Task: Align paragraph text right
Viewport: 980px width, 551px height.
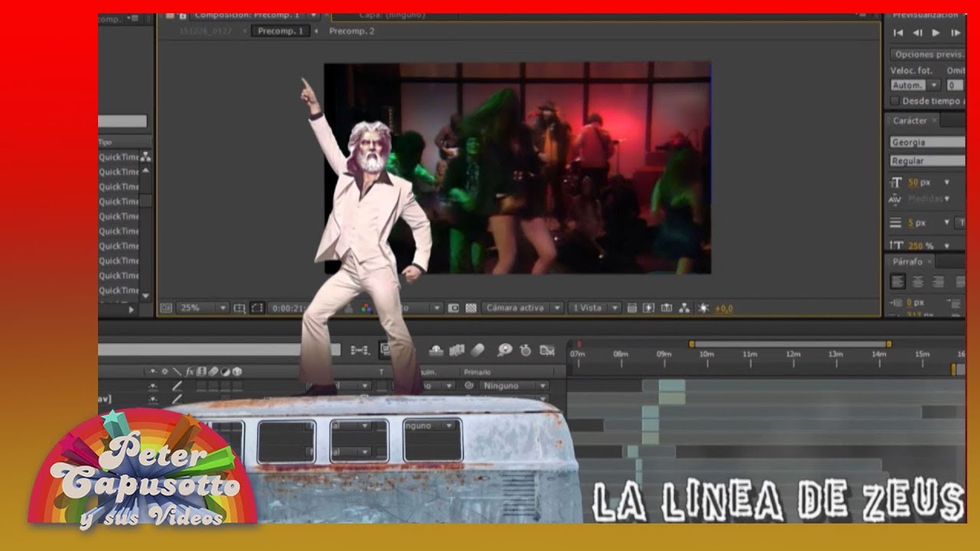Action: coord(937,282)
